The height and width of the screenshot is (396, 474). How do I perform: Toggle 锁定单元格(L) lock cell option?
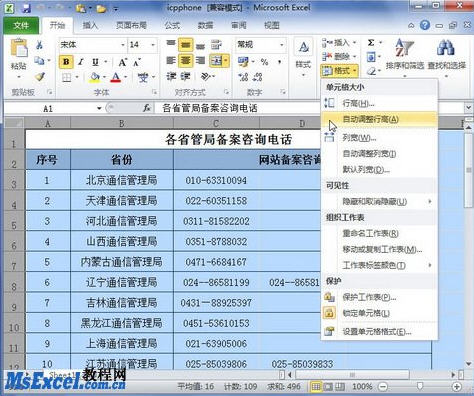pos(379,313)
